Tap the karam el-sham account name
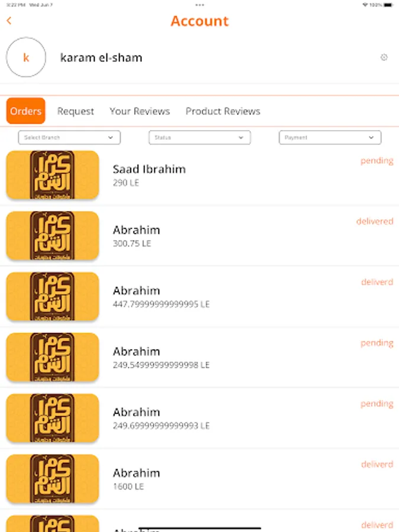 point(101,58)
